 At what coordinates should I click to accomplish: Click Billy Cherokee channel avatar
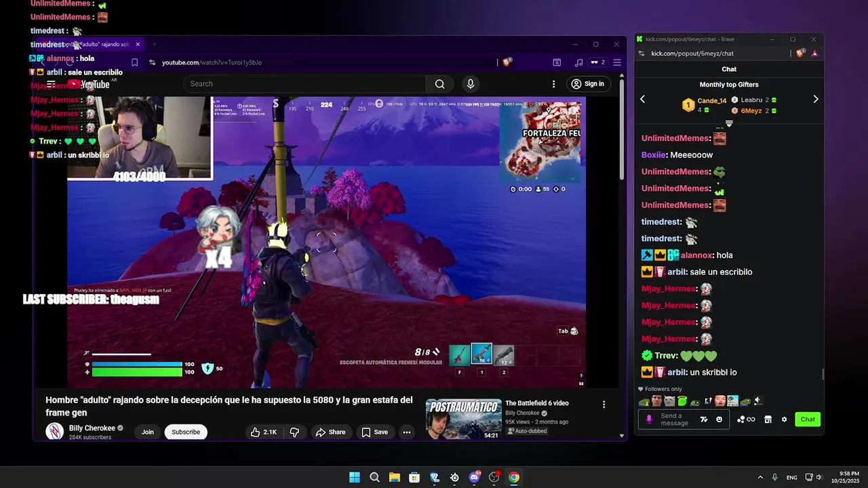click(54, 432)
